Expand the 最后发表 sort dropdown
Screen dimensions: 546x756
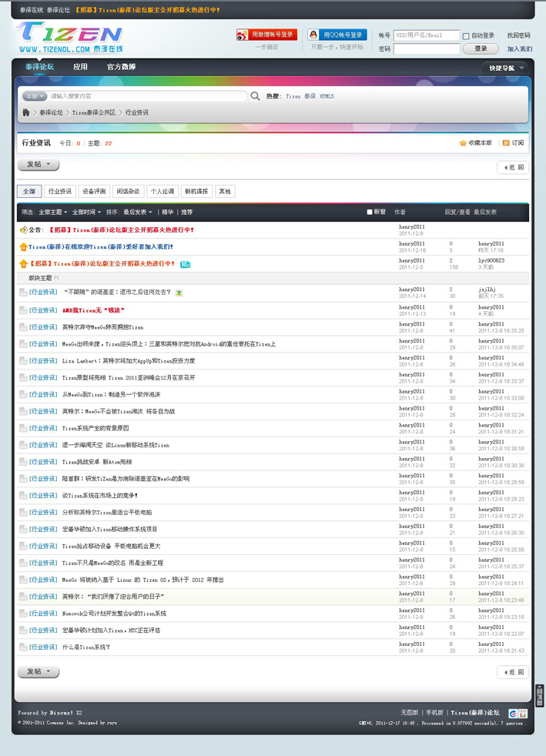138,212
